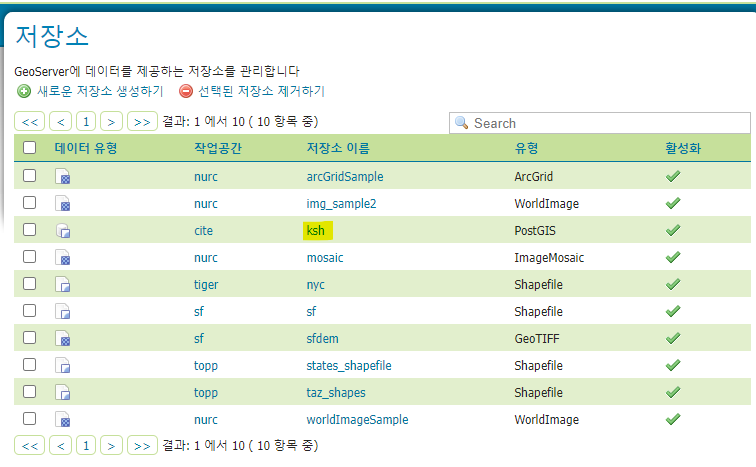Click the bottom << first page button
Viewport: 756px width, 467px height.
[x=29, y=445]
